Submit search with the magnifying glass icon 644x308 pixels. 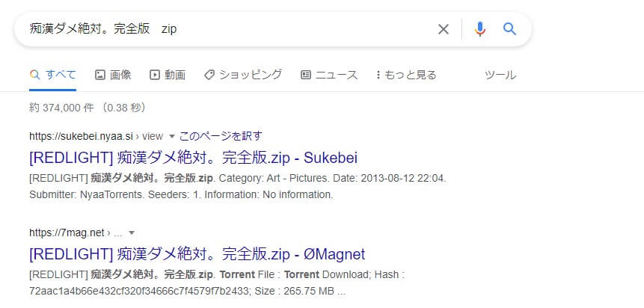click(509, 28)
